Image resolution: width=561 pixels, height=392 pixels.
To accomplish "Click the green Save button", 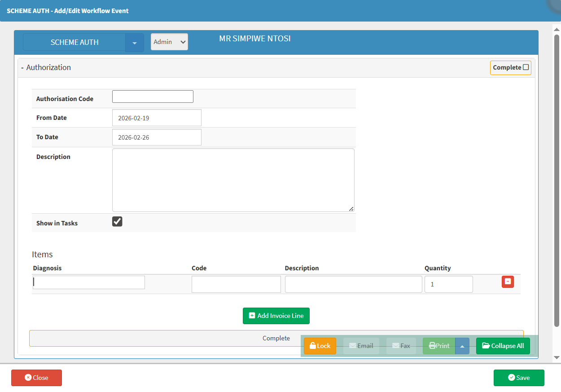I will click(x=518, y=378).
